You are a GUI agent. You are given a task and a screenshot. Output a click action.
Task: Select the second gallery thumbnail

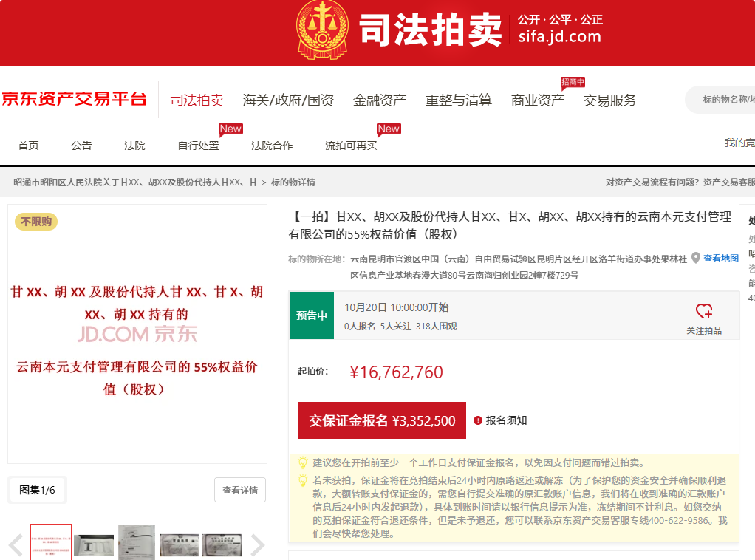(94, 545)
